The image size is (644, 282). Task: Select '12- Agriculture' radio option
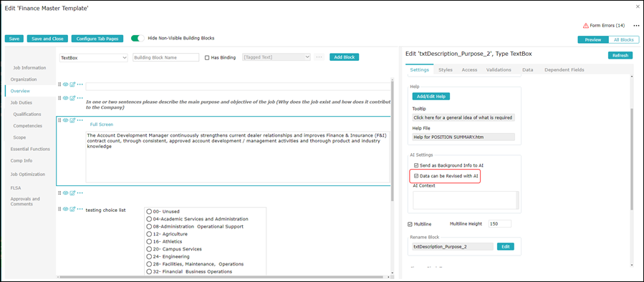(149, 234)
